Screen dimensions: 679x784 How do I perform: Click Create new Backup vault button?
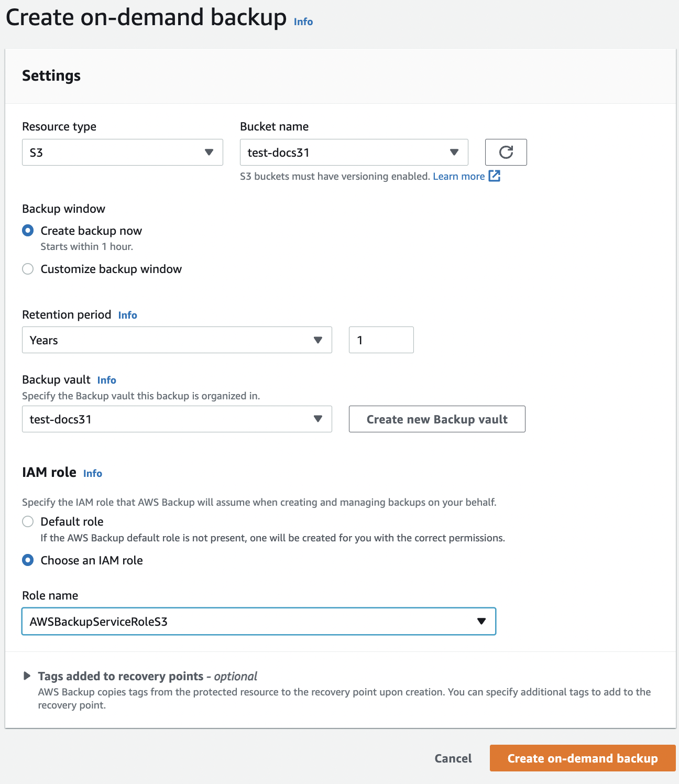[x=437, y=419]
